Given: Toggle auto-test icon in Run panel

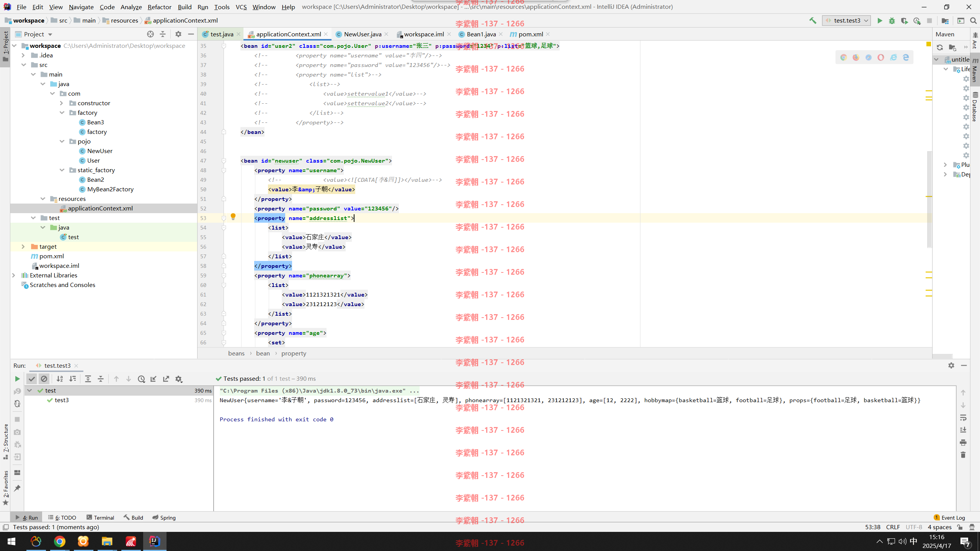Looking at the screenshot, I should [x=17, y=404].
